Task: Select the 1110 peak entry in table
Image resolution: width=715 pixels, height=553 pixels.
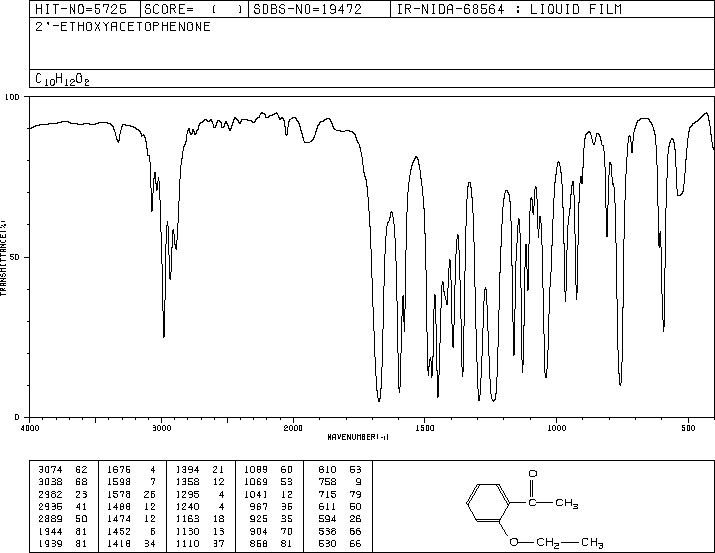Action: tap(200, 543)
